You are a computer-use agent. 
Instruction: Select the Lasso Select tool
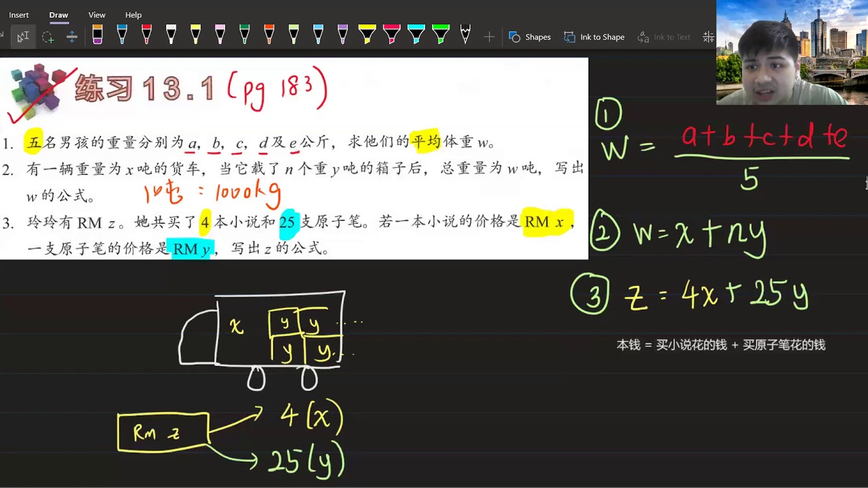pyautogui.click(x=47, y=37)
